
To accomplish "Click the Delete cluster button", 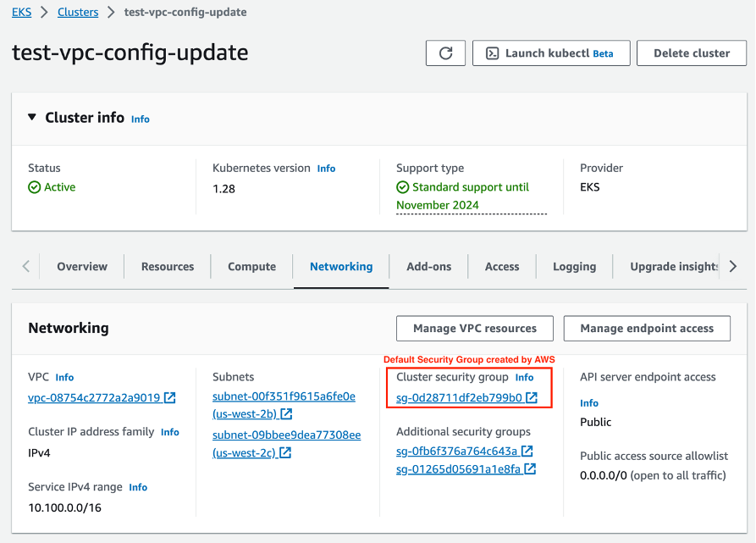I will (691, 53).
